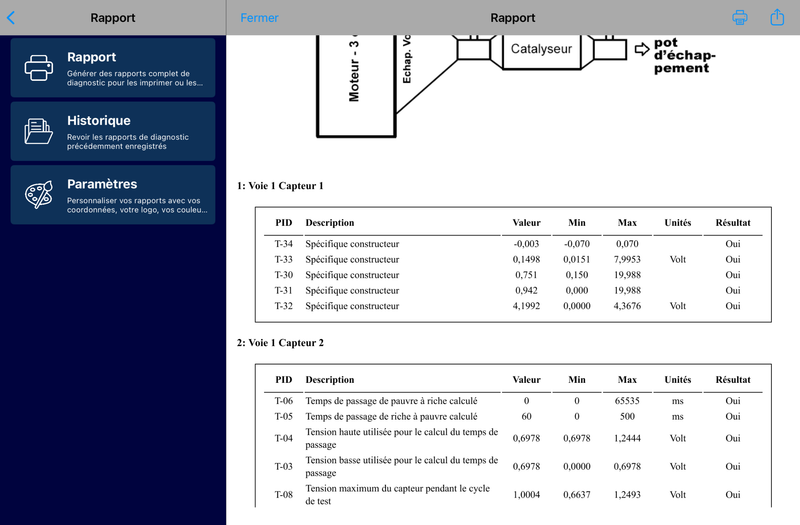Image resolution: width=800 pixels, height=525 pixels.
Task: Click the '1: Voie 1 Capteur 1' heading
Action: point(280,186)
